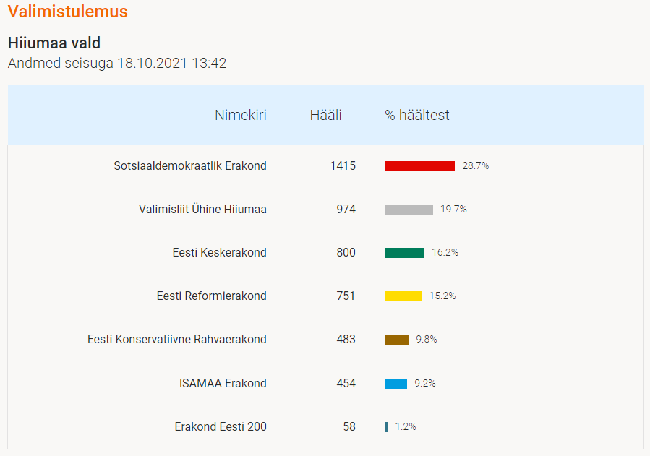Click the blue ISAMAA percentage bar
The height and width of the screenshot is (456, 650).
click(396, 384)
